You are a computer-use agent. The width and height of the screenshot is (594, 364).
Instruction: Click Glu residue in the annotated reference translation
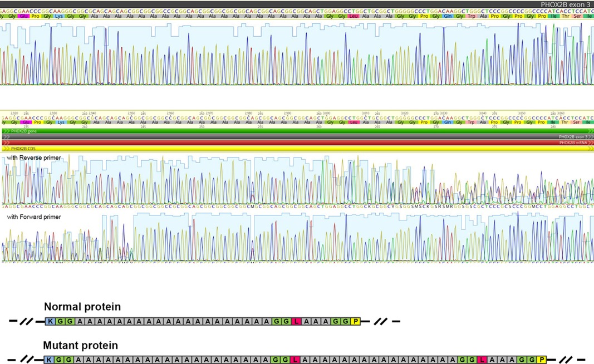[26, 122]
